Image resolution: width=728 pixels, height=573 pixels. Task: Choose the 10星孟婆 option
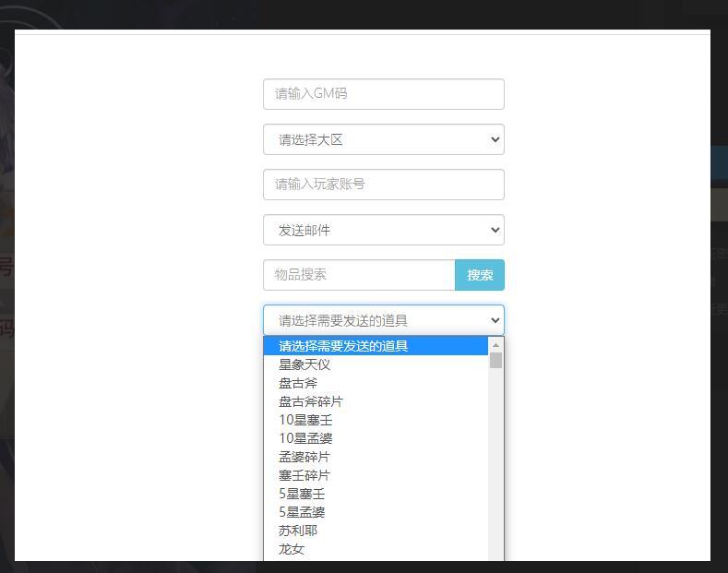[x=305, y=438]
